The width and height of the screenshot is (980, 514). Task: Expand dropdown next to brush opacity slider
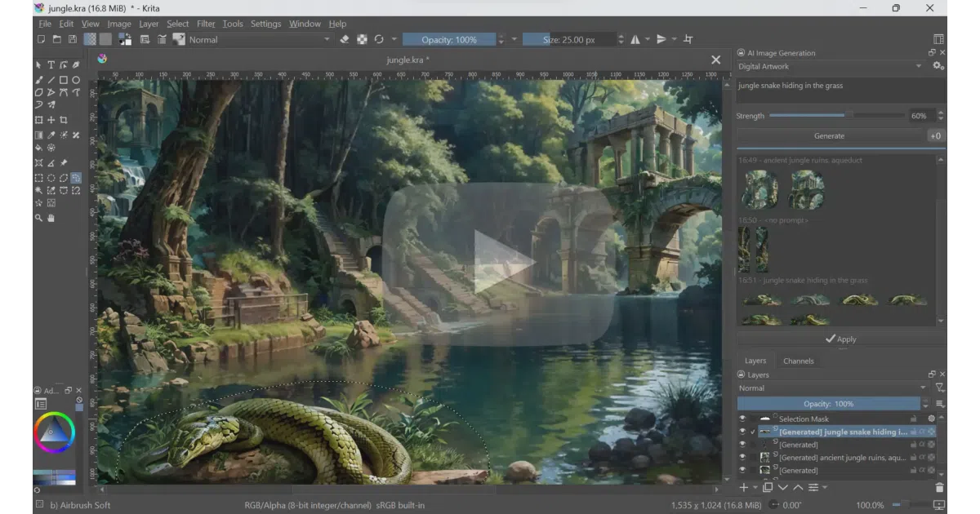(x=514, y=39)
